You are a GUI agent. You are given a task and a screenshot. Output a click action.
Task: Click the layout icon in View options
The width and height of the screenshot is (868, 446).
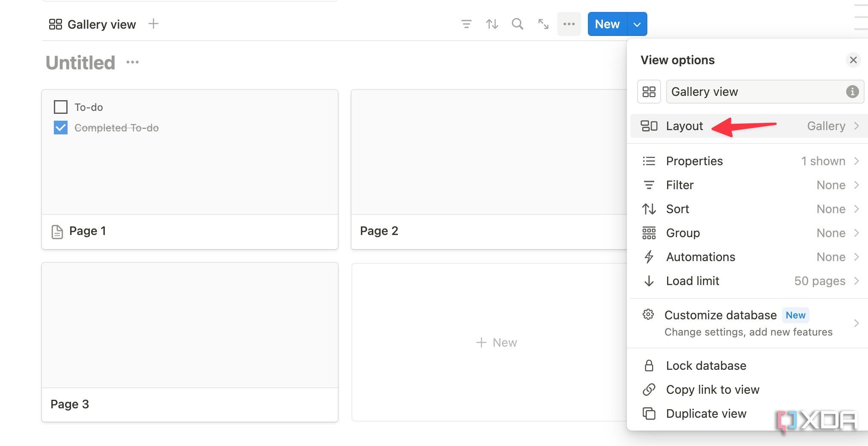(649, 126)
